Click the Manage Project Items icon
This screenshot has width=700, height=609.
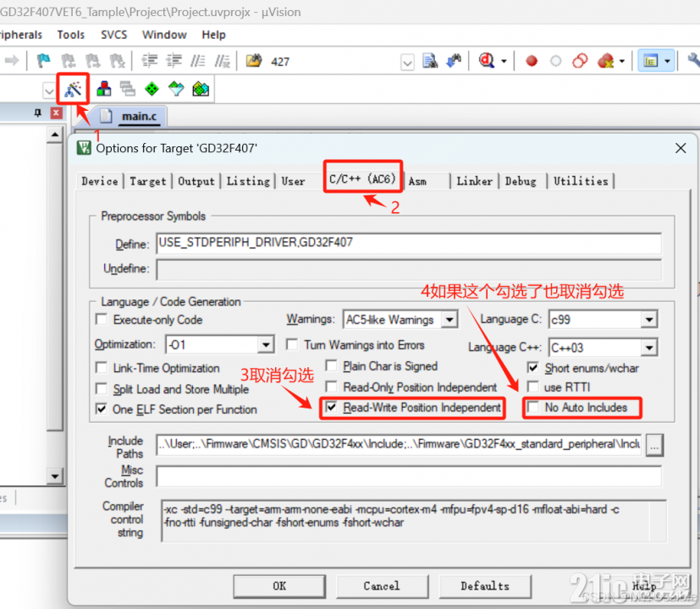pyautogui.click(x=104, y=89)
